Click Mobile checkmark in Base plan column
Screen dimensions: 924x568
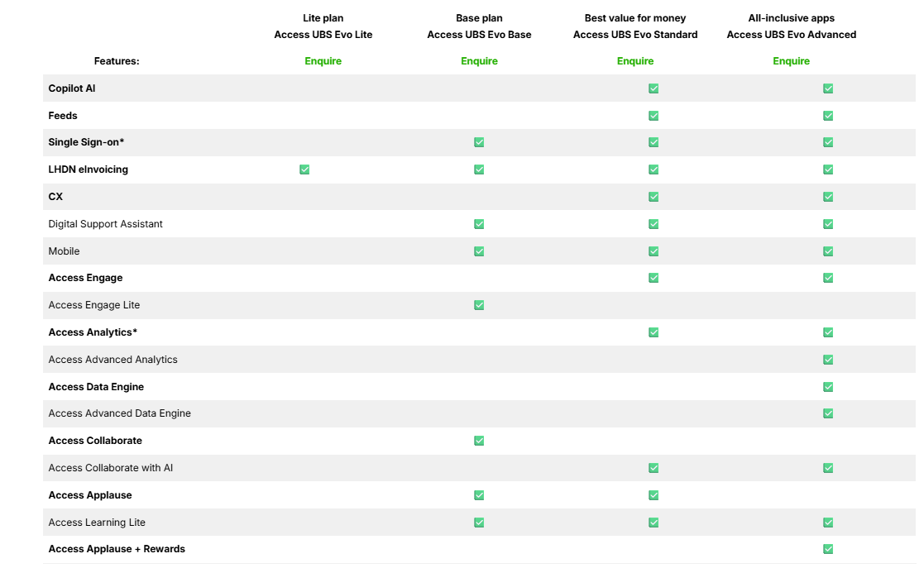[479, 251]
